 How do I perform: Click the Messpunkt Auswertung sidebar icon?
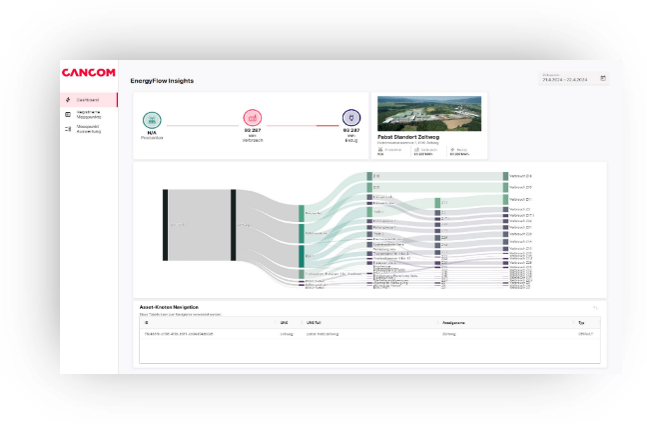pyautogui.click(x=67, y=129)
